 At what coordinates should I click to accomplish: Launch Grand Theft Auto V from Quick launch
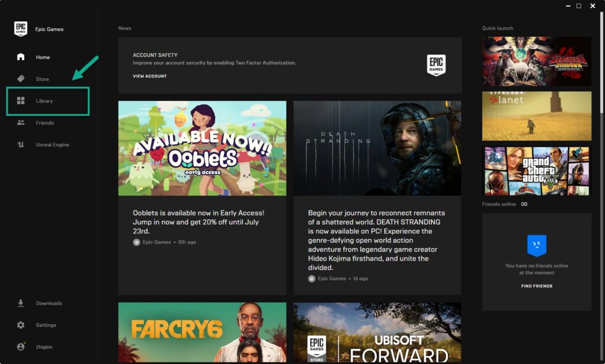(x=536, y=171)
